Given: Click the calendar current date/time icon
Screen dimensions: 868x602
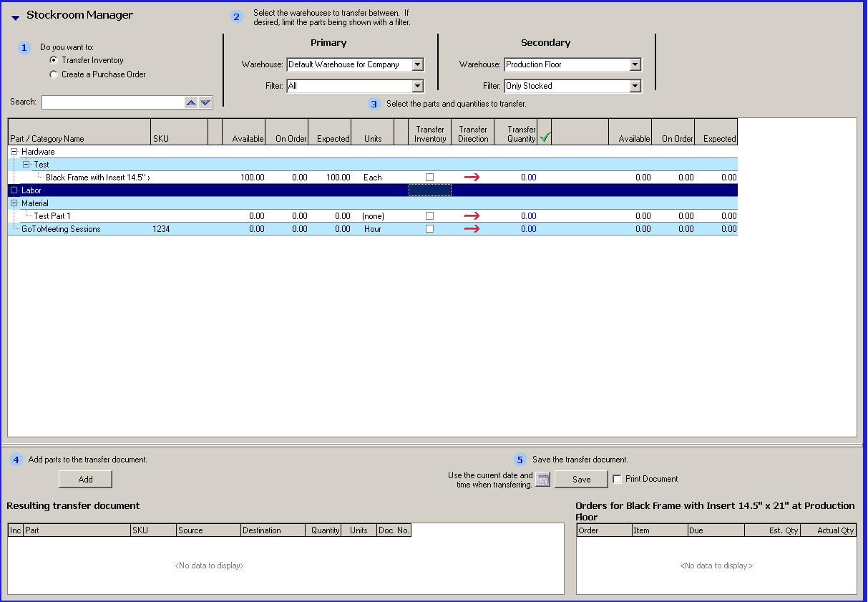Looking at the screenshot, I should pos(543,480).
